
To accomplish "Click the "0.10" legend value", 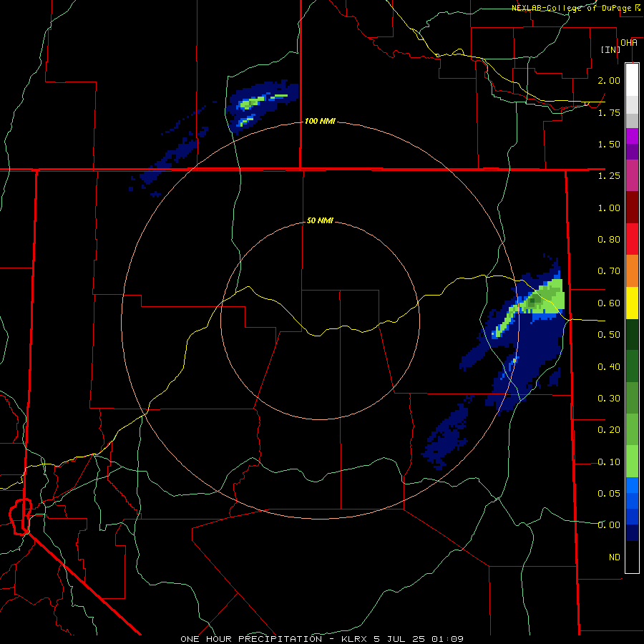I will [609, 462].
